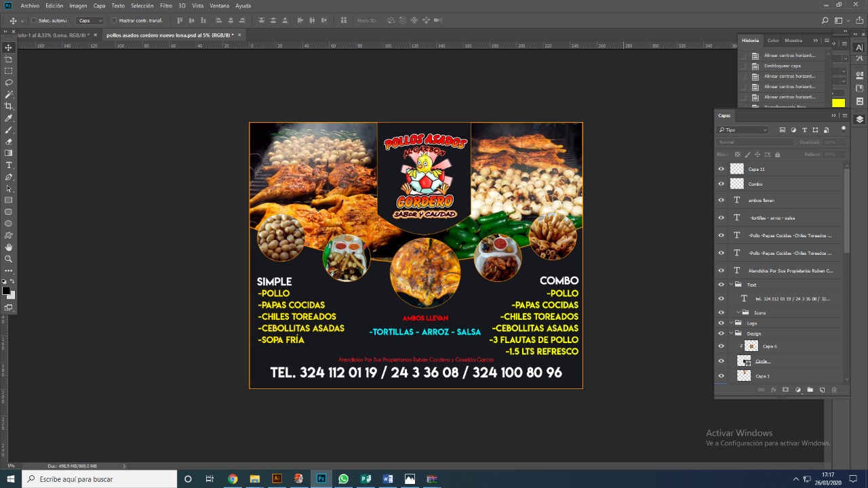Select the Zoom tool in toolbar
868x488 pixels.
(x=9, y=259)
